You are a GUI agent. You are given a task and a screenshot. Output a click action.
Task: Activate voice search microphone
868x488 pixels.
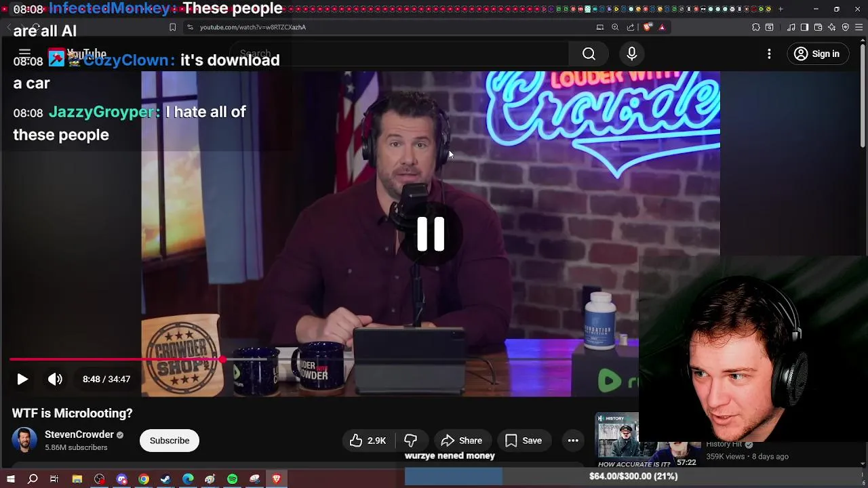[631, 54]
